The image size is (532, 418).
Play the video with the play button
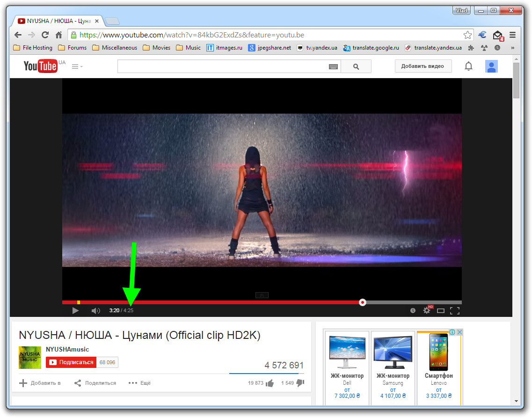click(75, 310)
